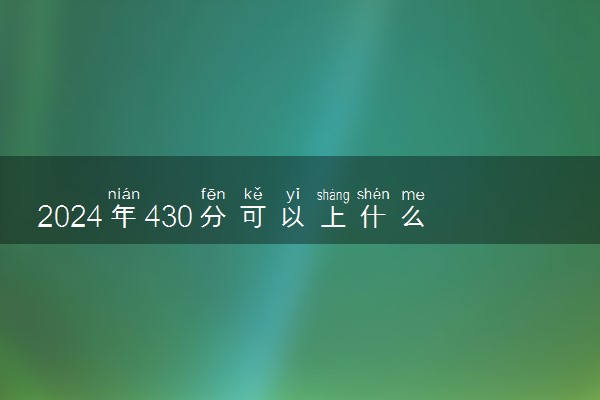Viewport: 600px width, 400px height.
Task: Click the character "上"
Action: [x=333, y=217]
